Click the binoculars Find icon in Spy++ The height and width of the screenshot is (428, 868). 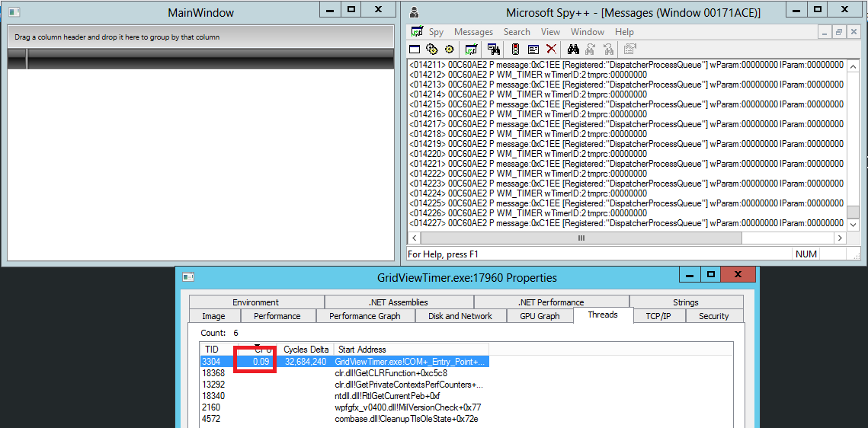[573, 50]
